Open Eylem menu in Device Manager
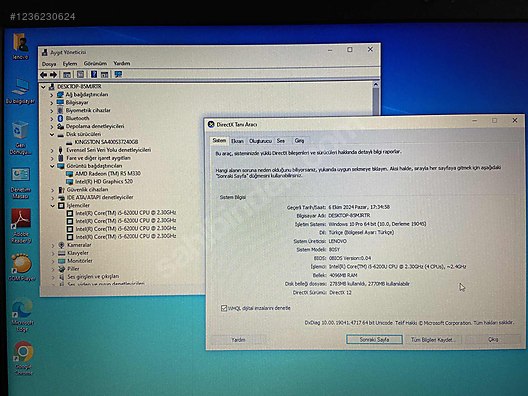Screen dimensions: 528x396 [70, 63]
